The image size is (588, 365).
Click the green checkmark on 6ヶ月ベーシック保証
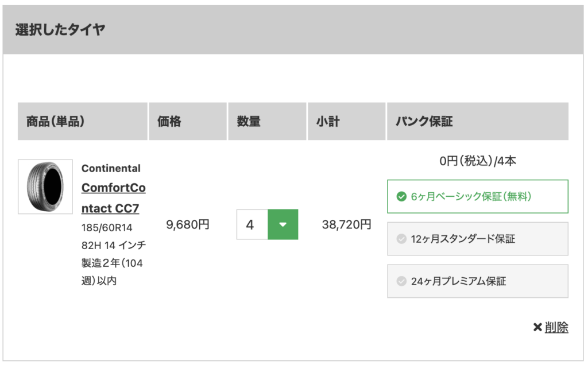pyautogui.click(x=401, y=196)
